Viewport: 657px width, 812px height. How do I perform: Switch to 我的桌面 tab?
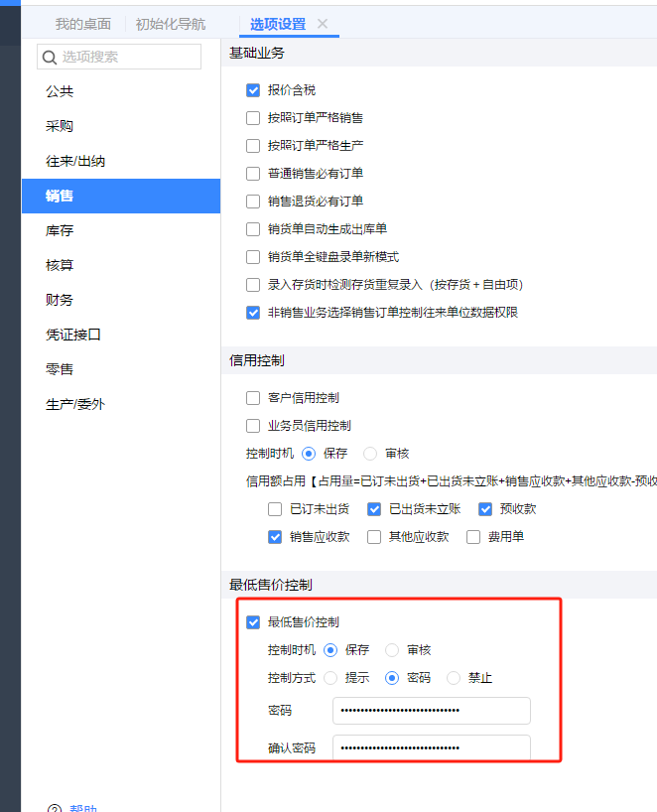coord(82,24)
